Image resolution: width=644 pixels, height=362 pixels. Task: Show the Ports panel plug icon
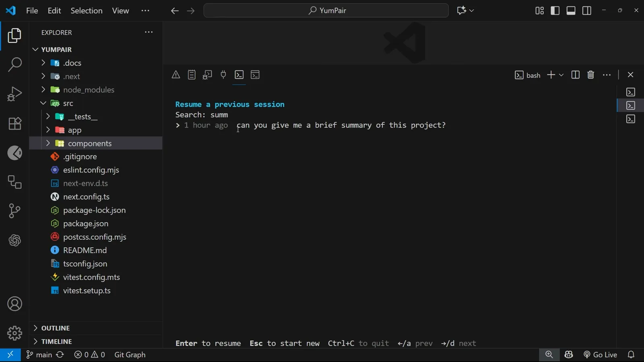click(x=223, y=75)
